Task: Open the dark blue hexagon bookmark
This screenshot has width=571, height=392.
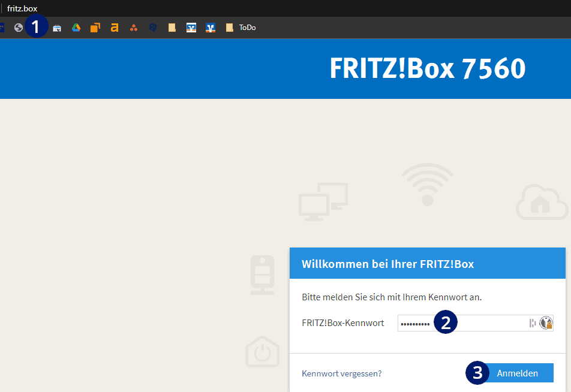Action: (153, 28)
